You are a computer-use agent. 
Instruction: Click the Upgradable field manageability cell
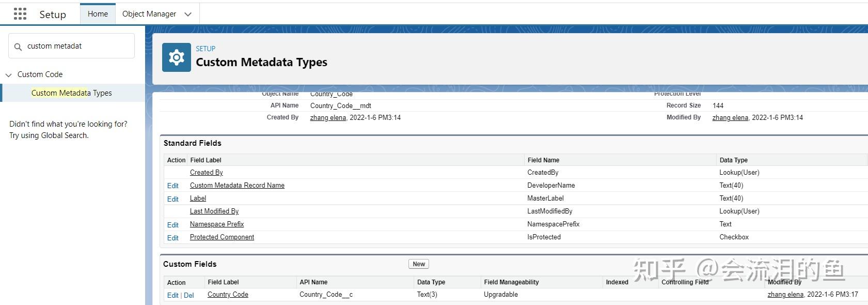tap(501, 295)
